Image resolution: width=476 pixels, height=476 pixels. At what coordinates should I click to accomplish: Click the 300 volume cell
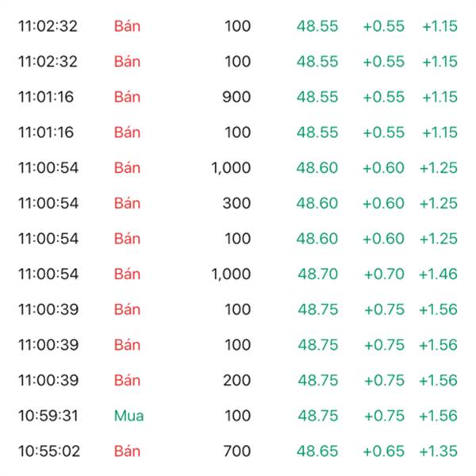pos(236,203)
